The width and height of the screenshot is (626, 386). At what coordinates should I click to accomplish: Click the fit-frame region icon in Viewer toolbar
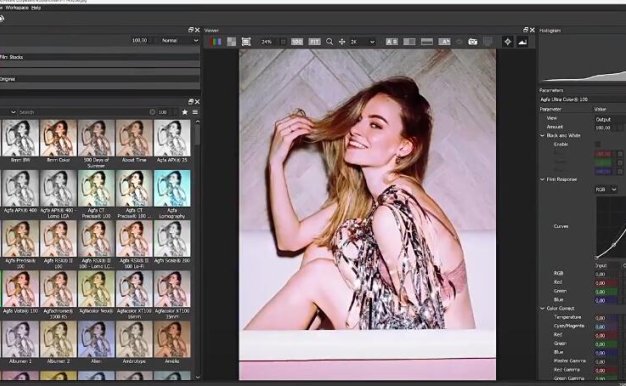click(246, 42)
